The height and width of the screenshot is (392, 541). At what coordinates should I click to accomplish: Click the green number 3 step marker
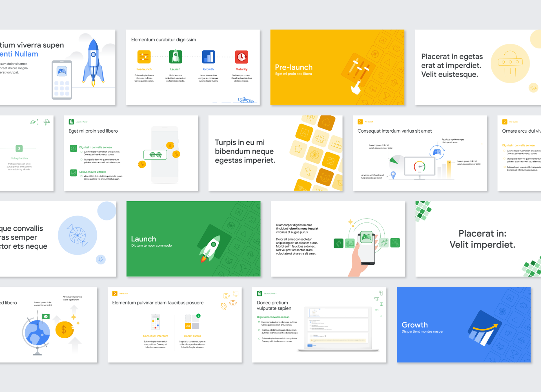click(x=19, y=148)
